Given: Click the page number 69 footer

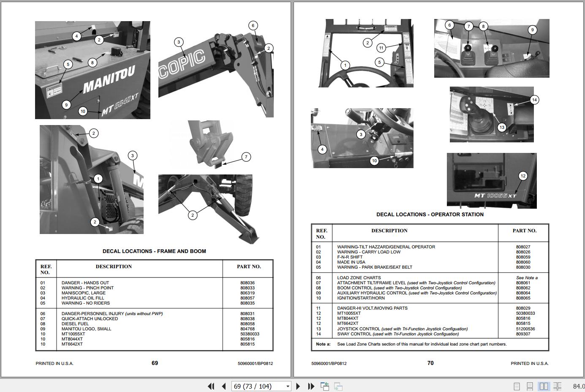Looking at the screenshot, I should (155, 363).
